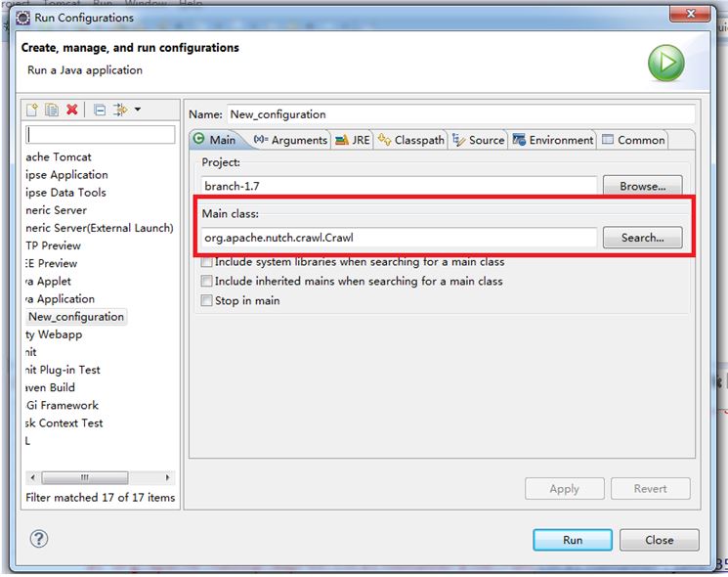Open the filter icon's dropdown arrow
This screenshot has width=728, height=577.
pos(138,110)
